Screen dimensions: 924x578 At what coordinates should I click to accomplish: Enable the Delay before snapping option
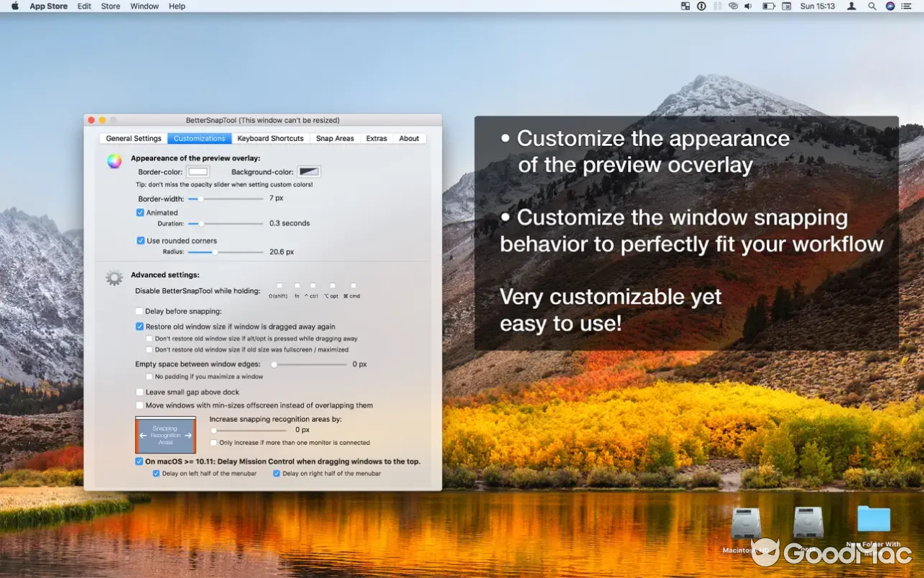tap(140, 311)
